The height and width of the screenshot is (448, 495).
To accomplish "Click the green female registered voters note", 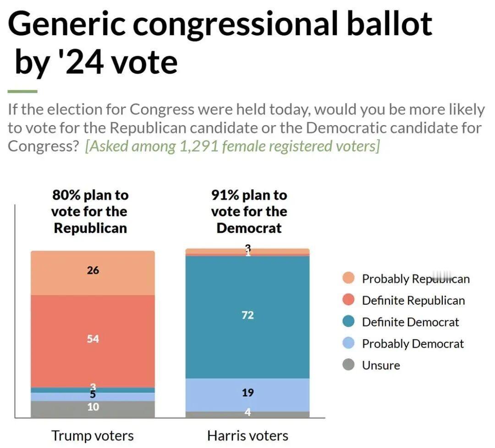I will 232,147.
